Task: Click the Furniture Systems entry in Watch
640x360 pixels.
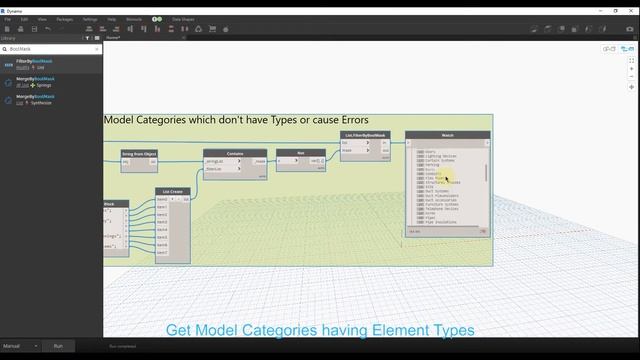Action: [442, 204]
